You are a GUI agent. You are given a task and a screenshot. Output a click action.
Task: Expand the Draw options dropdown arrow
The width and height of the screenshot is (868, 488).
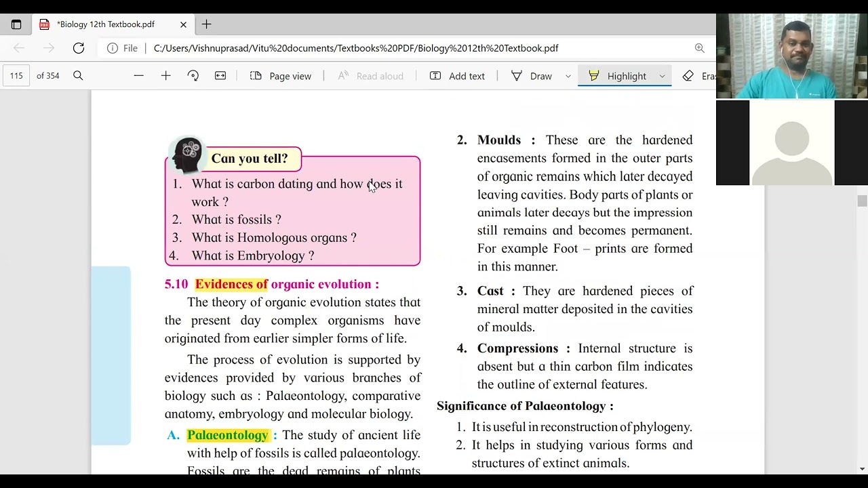[568, 76]
